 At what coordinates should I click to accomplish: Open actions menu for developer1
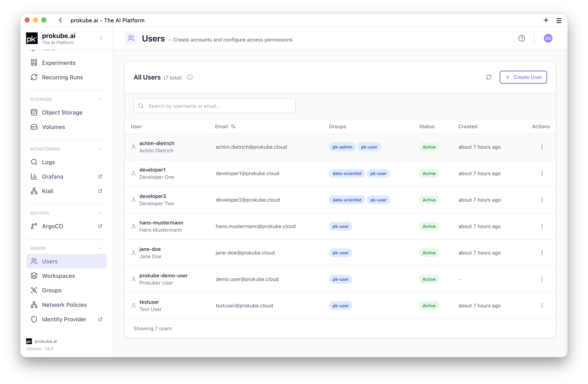(542, 173)
